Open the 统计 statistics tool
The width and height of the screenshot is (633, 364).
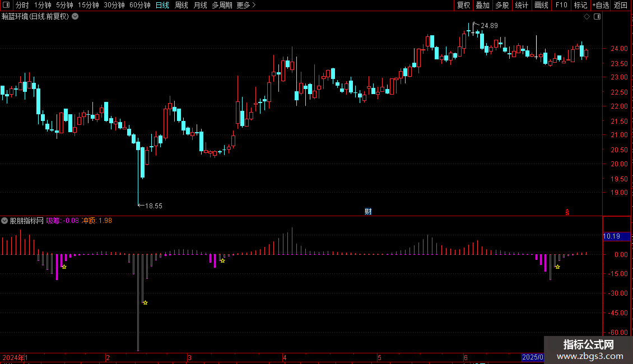522,5
